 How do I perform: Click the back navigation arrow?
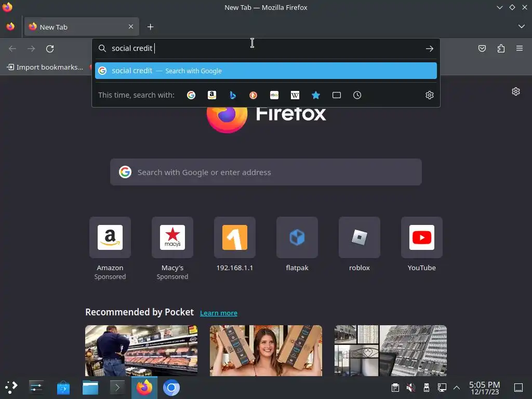(x=12, y=48)
